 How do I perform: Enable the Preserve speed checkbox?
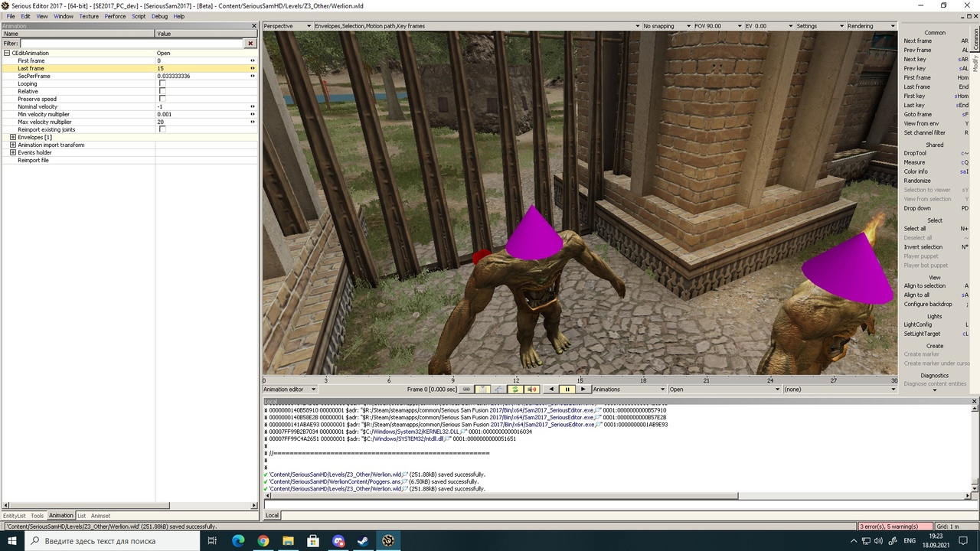tap(162, 99)
